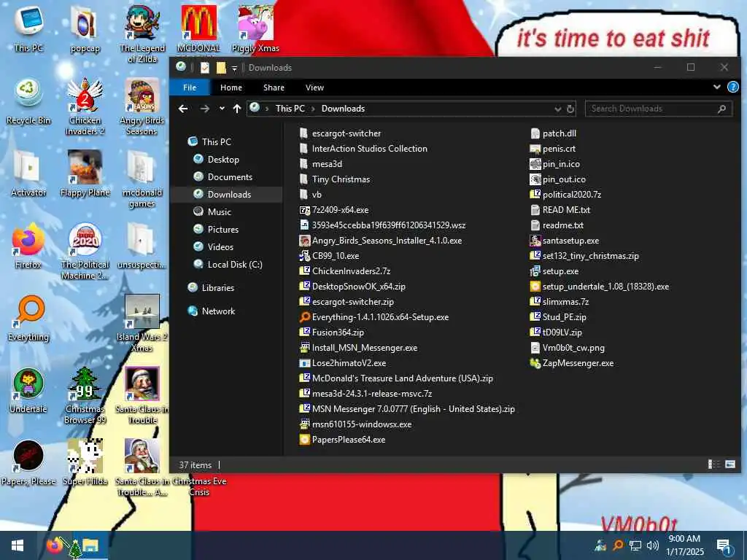Open the Super Hilda desktop icon
The height and width of the screenshot is (560, 747).
pyautogui.click(x=85, y=462)
